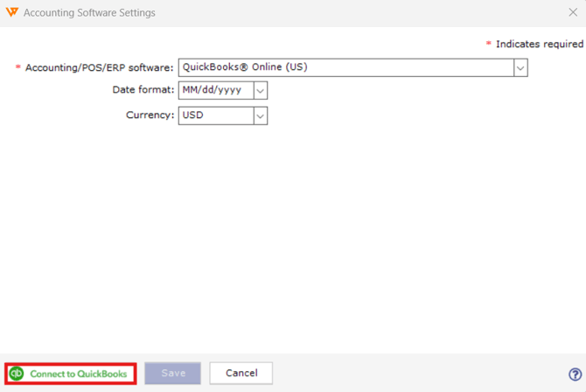Click the orange W application logo
This screenshot has width=586, height=392.
point(12,12)
